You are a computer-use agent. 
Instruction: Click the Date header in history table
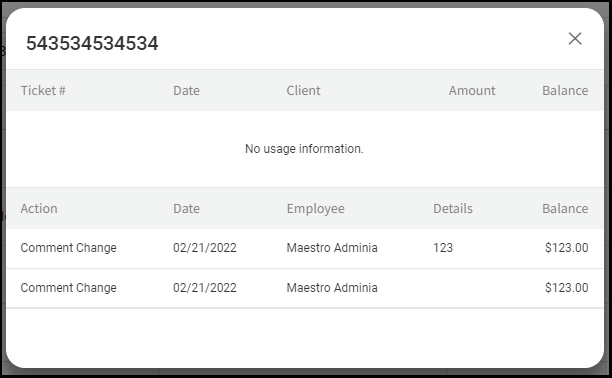(186, 209)
